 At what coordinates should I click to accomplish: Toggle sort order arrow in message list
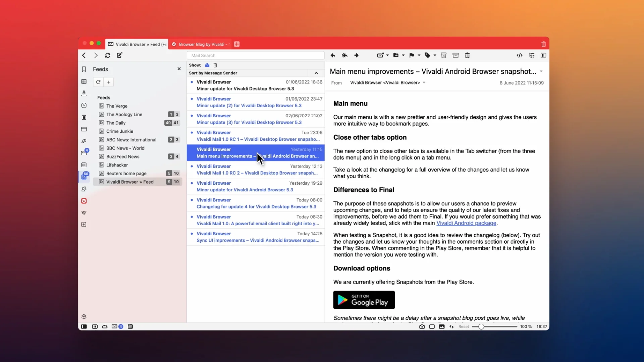[x=316, y=73]
